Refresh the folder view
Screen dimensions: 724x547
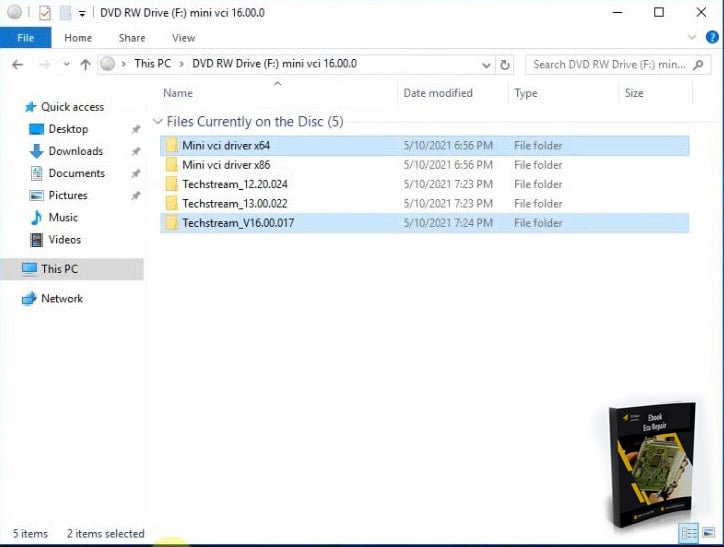pyautogui.click(x=505, y=65)
